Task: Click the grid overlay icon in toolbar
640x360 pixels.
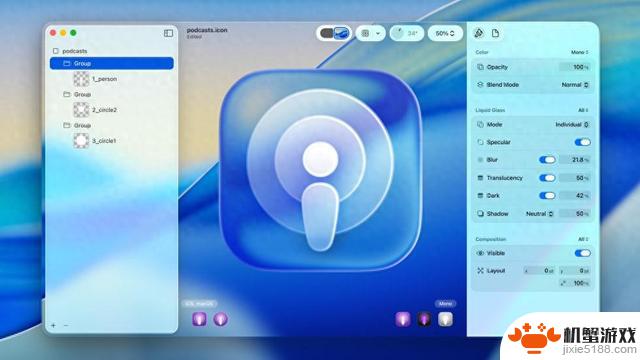Action: [x=365, y=33]
